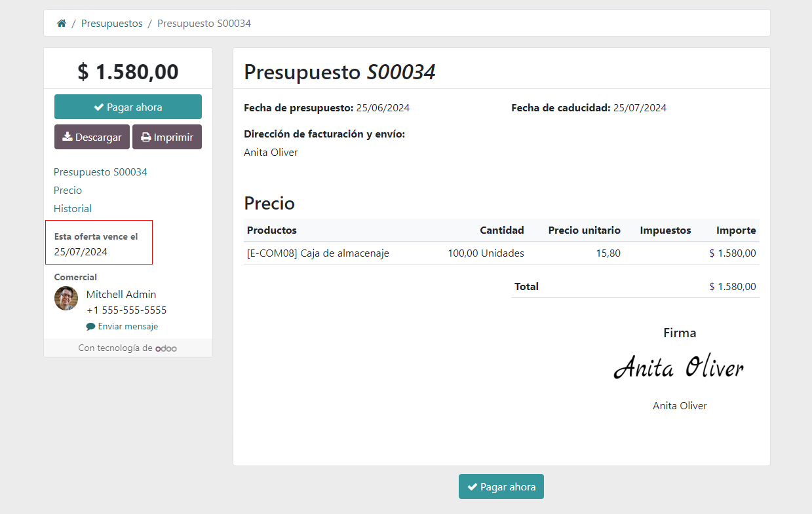Click the checkmark icon in top Pagar ahora
This screenshot has width=812, height=514.
[x=100, y=106]
